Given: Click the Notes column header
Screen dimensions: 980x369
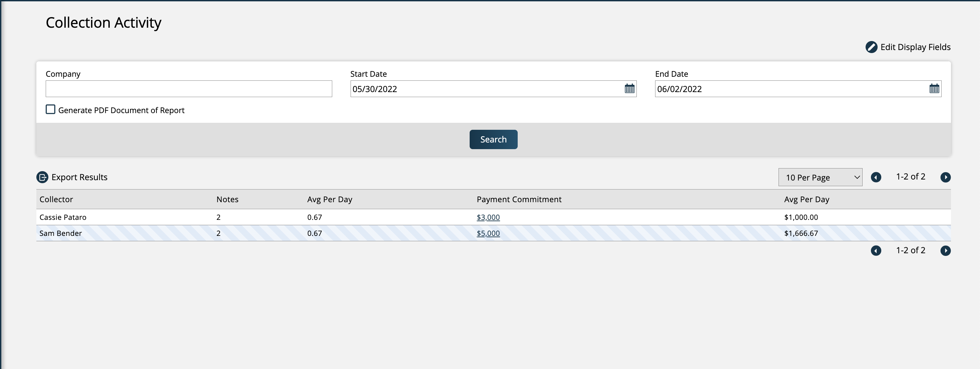Looking at the screenshot, I should [227, 199].
